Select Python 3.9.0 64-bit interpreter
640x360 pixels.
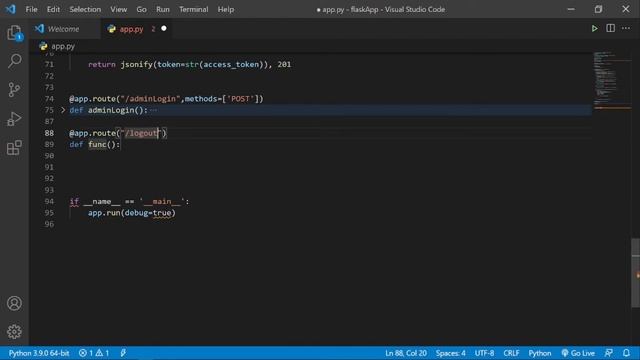coord(39,353)
